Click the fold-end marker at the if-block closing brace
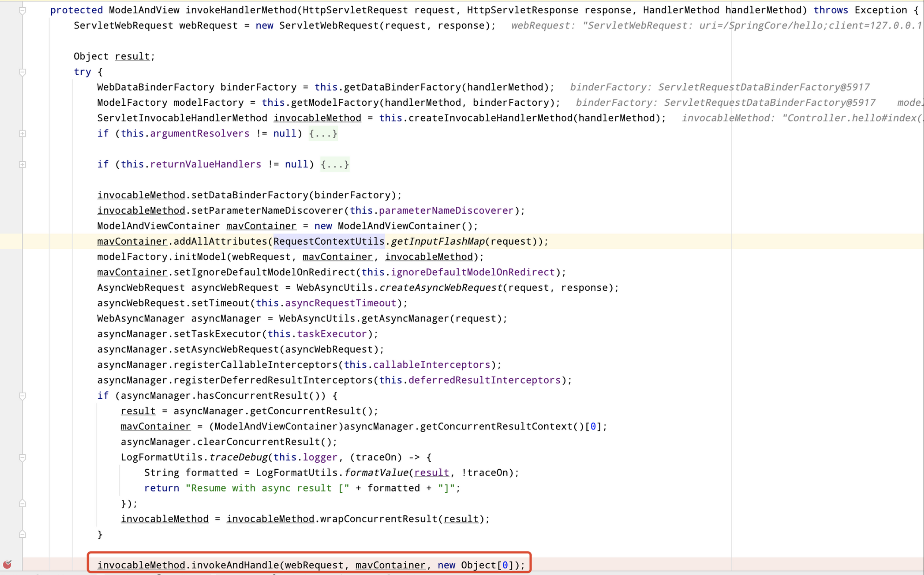 [x=22, y=534]
